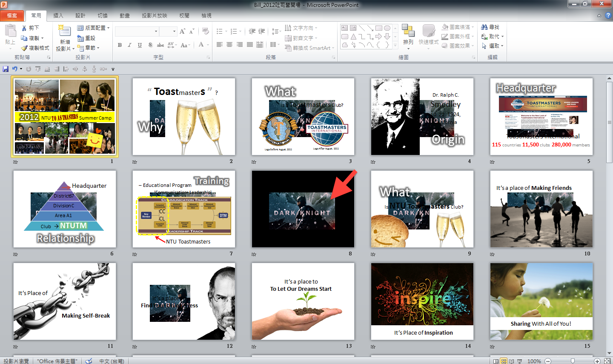Select slide 8 Dark Knight thumbnail
Viewport: 613px width, 364px height.
coord(303,209)
